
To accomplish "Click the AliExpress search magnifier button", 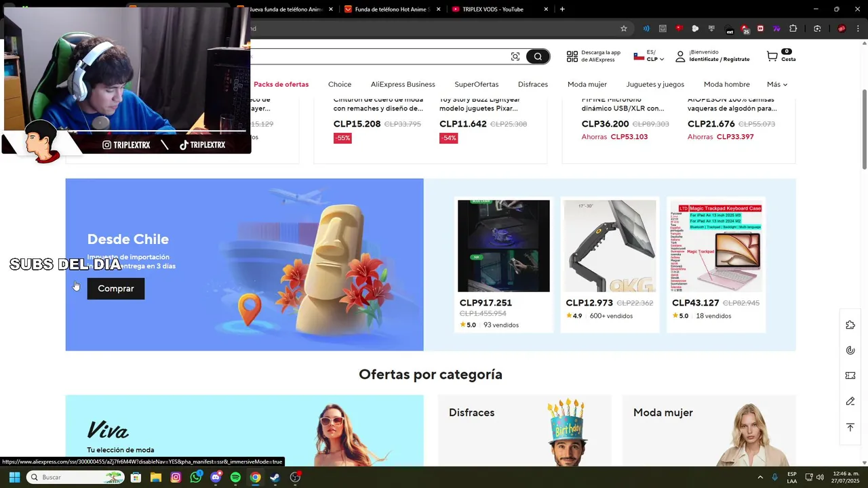I will coord(538,57).
